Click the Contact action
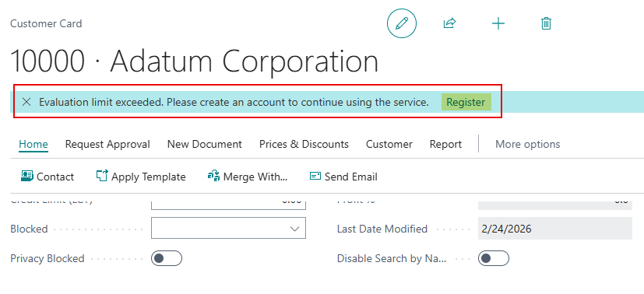This screenshot has width=644, height=294. (x=48, y=177)
